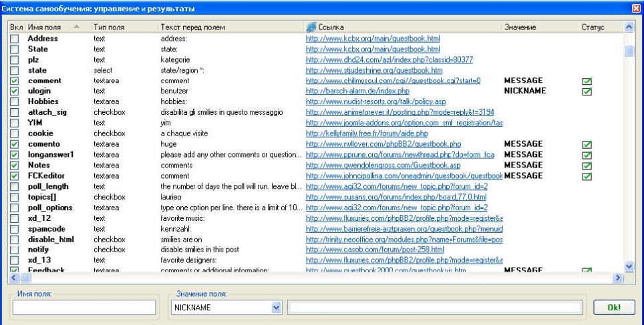This screenshot has width=644, height=325.
Task: Click the Имя поля text input
Action: coord(84,308)
